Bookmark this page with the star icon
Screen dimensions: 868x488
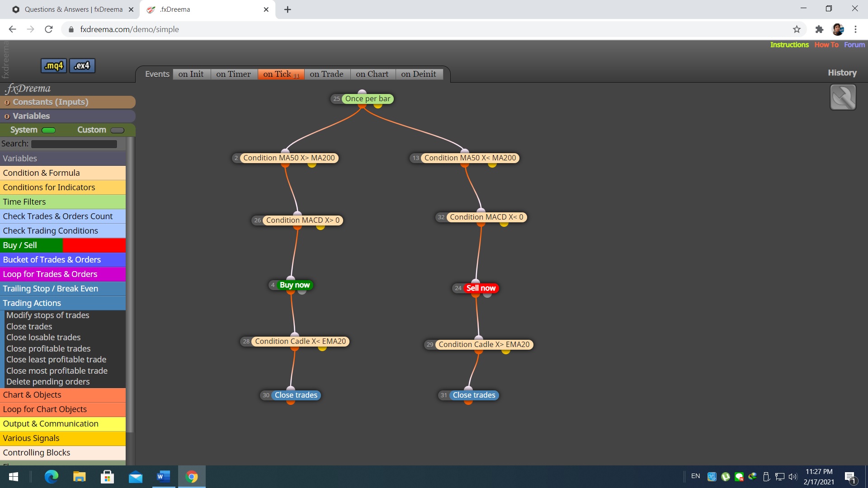pos(797,29)
